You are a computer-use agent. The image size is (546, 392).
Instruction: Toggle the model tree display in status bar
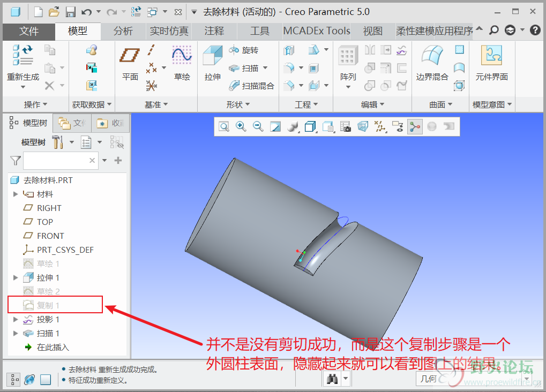tap(13, 380)
